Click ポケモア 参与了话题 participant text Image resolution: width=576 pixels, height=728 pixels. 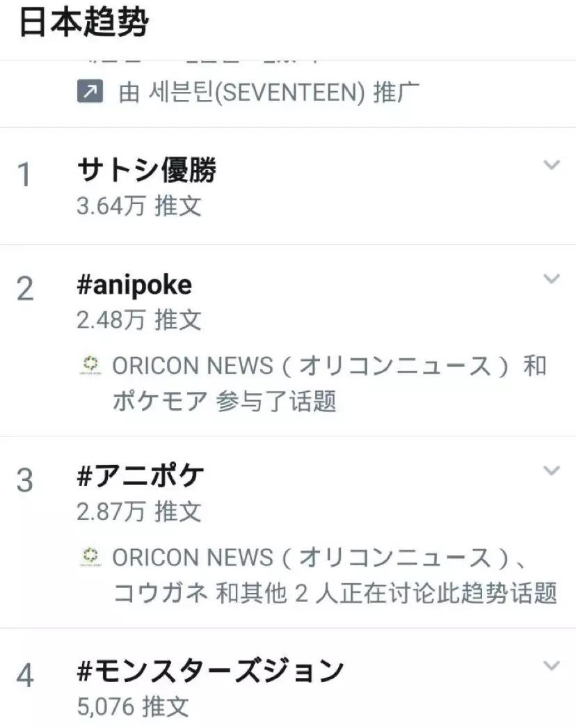pos(225,401)
